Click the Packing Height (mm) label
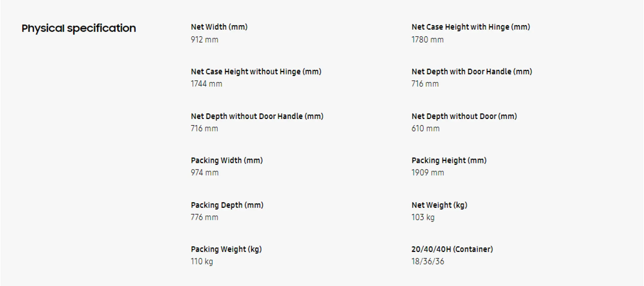Viewport: 644px width, 286px height. [x=449, y=161]
